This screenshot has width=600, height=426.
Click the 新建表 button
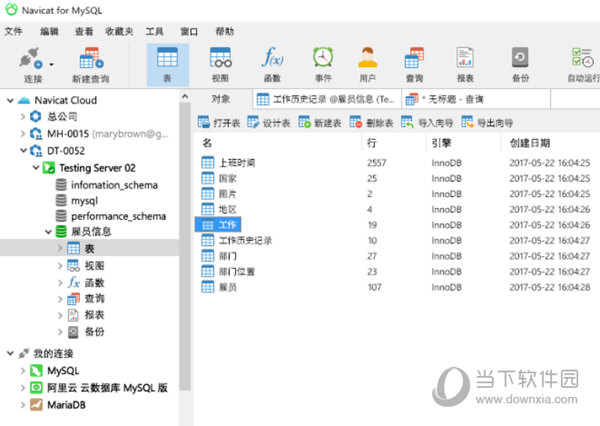tap(320, 123)
